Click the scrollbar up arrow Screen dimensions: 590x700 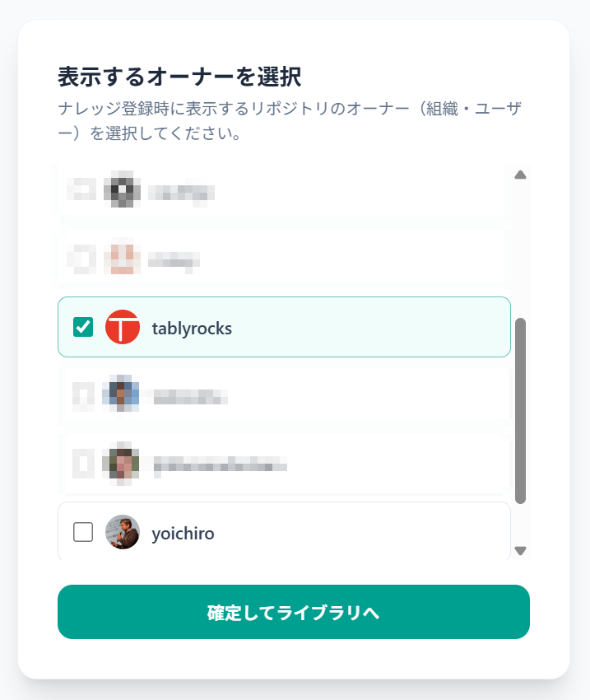[x=521, y=175]
